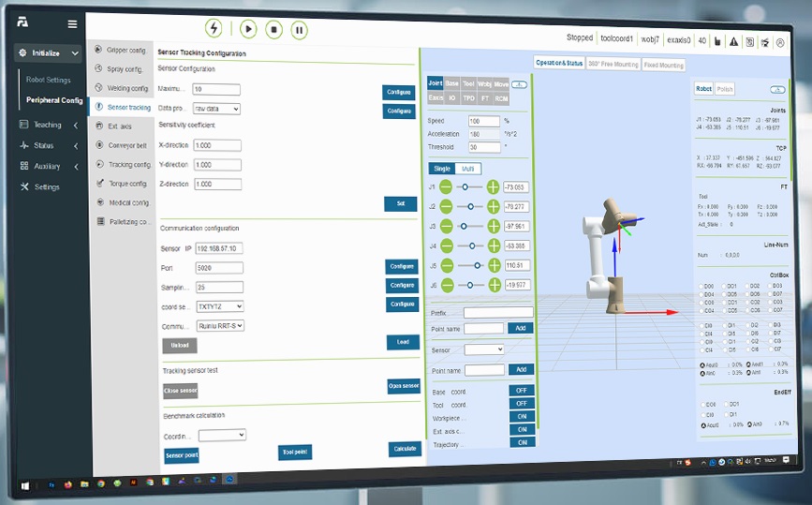Viewport: 812px width, 505px height.
Task: Click the Load button
Action: point(403,342)
